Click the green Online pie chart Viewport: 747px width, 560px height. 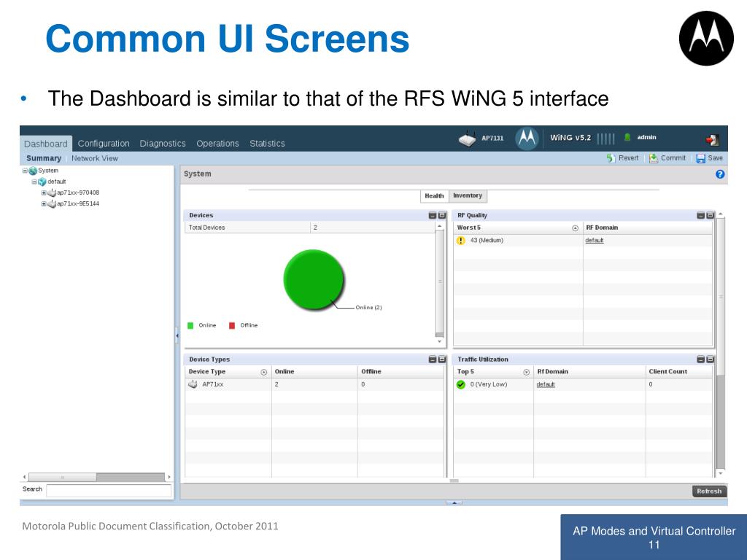(x=314, y=279)
